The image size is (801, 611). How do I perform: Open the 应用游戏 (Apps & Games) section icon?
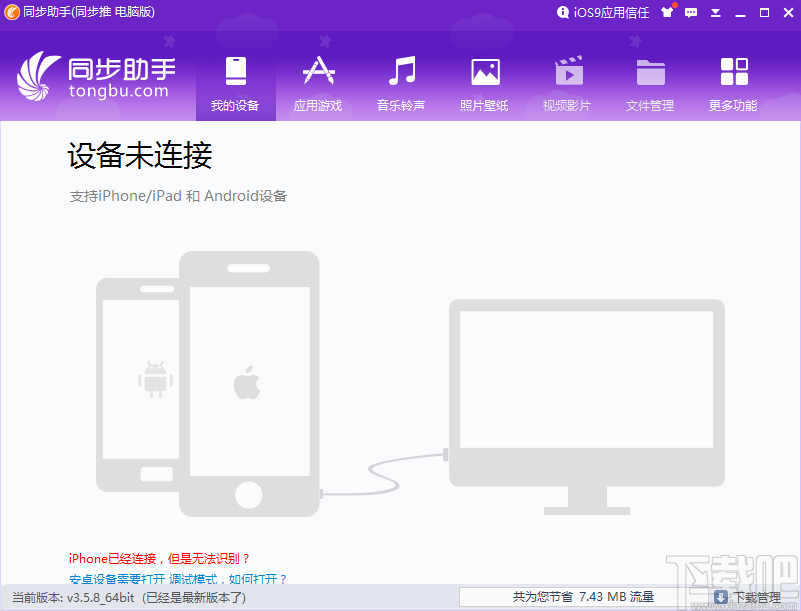coord(318,68)
